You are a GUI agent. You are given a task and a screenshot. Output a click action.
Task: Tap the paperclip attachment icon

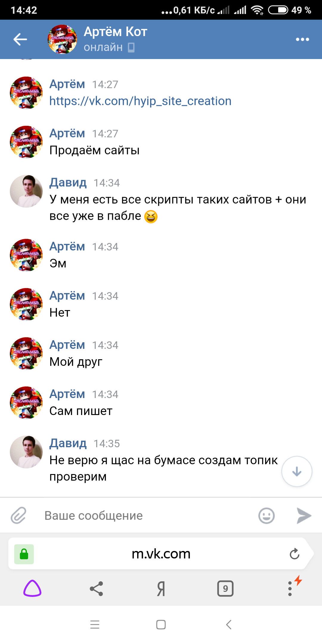(x=18, y=515)
